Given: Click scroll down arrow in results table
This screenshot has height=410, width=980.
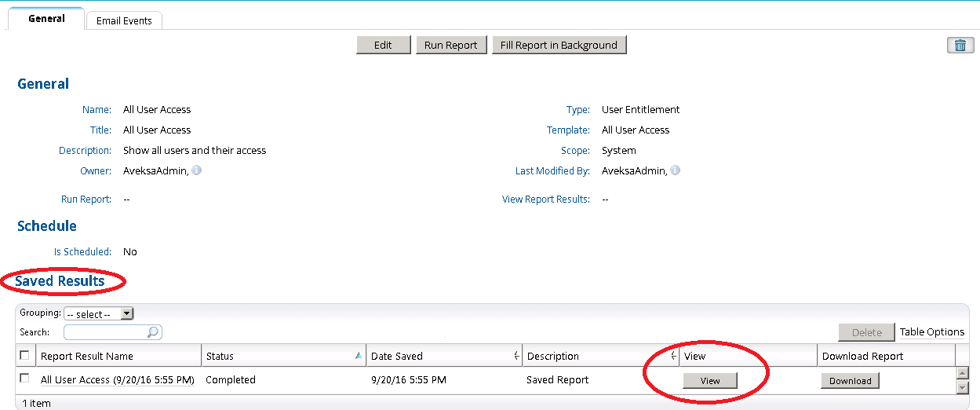Looking at the screenshot, I should click(962, 387).
